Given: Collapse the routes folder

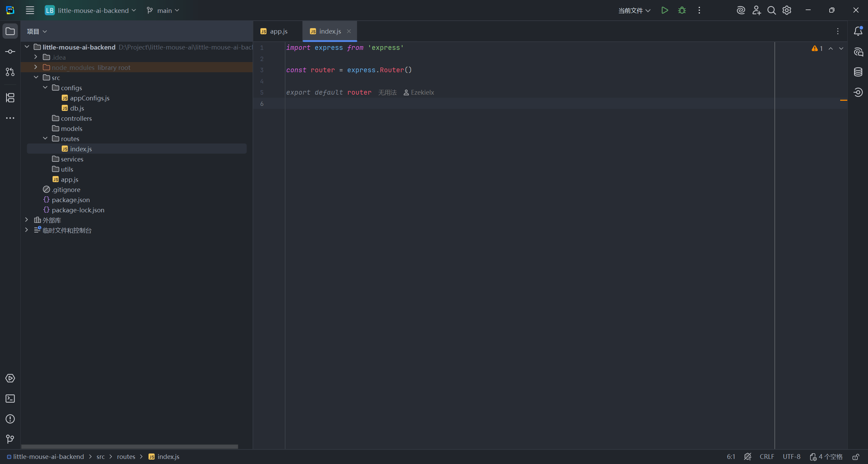Looking at the screenshot, I should (45, 138).
